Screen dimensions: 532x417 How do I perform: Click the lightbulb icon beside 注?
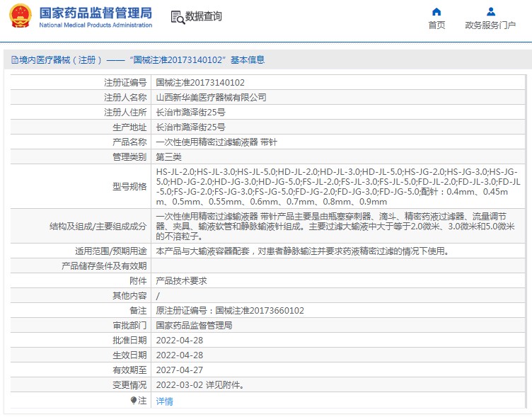tap(133, 401)
